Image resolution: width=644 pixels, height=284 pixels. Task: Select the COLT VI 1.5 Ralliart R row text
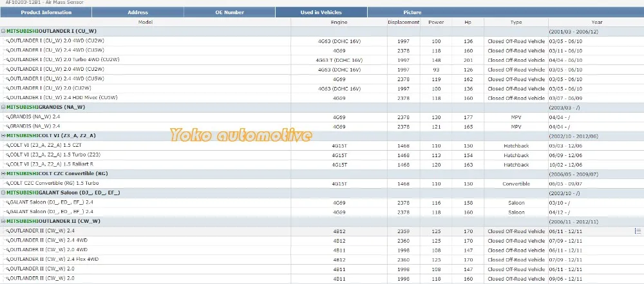pyautogui.click(x=52, y=164)
